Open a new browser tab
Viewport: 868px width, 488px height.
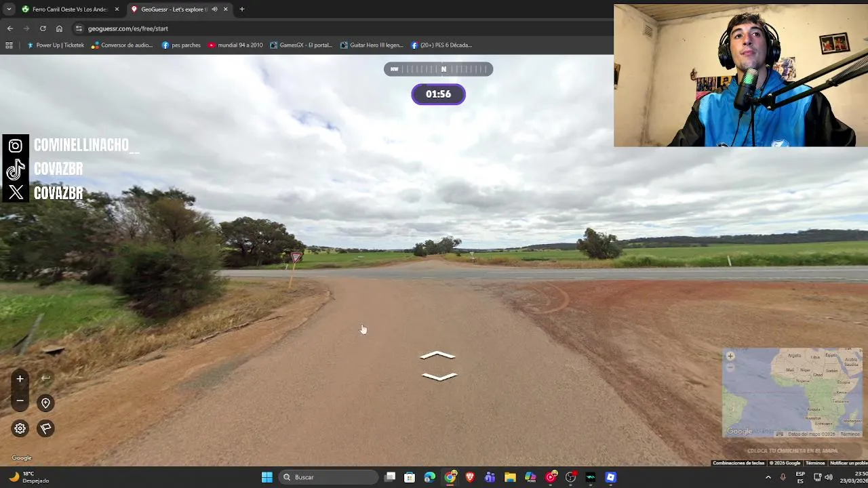[x=242, y=9]
